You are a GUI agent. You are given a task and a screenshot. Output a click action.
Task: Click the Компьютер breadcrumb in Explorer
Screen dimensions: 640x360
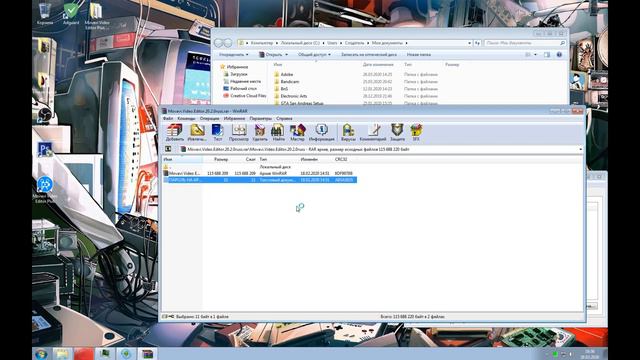point(262,43)
